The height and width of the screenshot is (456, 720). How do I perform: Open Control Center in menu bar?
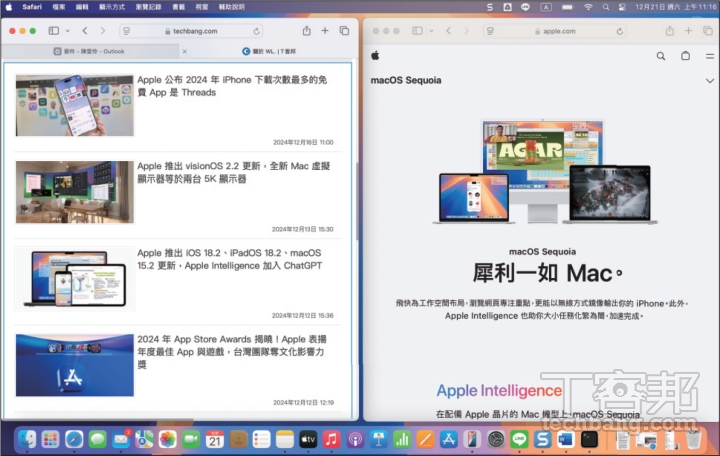(622, 7)
